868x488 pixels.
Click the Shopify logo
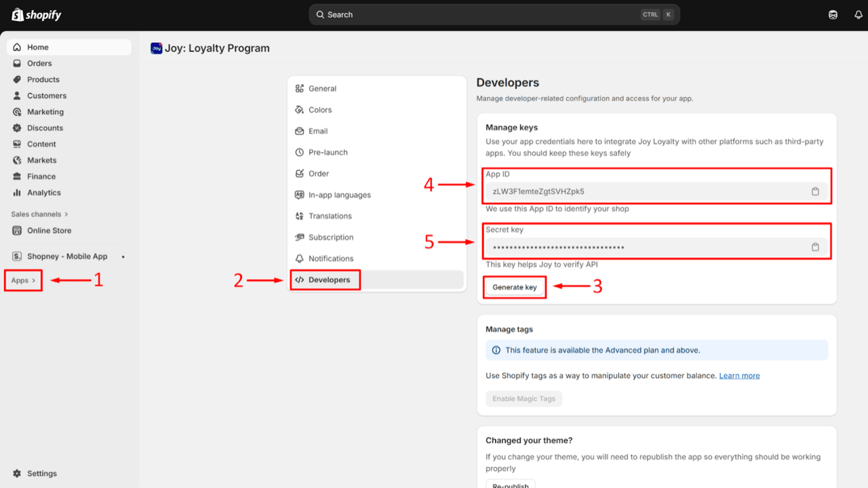(37, 14)
